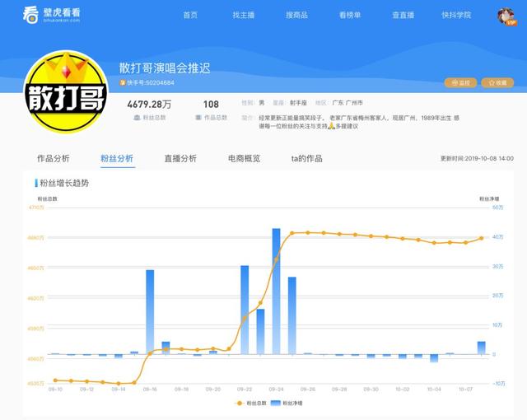Viewport: 527px width, 420px height.
Task: Click the 10-04 x-axis date label
Action: coord(434,389)
